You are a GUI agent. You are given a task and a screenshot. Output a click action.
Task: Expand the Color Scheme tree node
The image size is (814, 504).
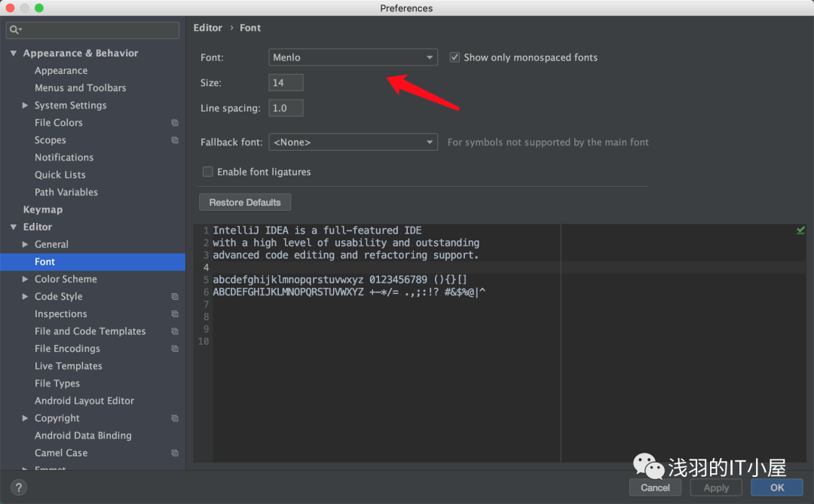click(x=26, y=279)
